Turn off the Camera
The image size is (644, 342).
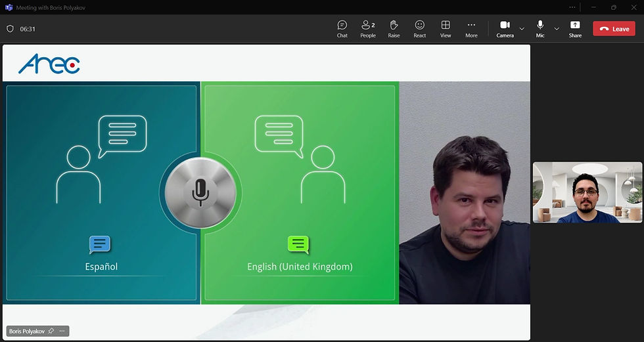(505, 29)
